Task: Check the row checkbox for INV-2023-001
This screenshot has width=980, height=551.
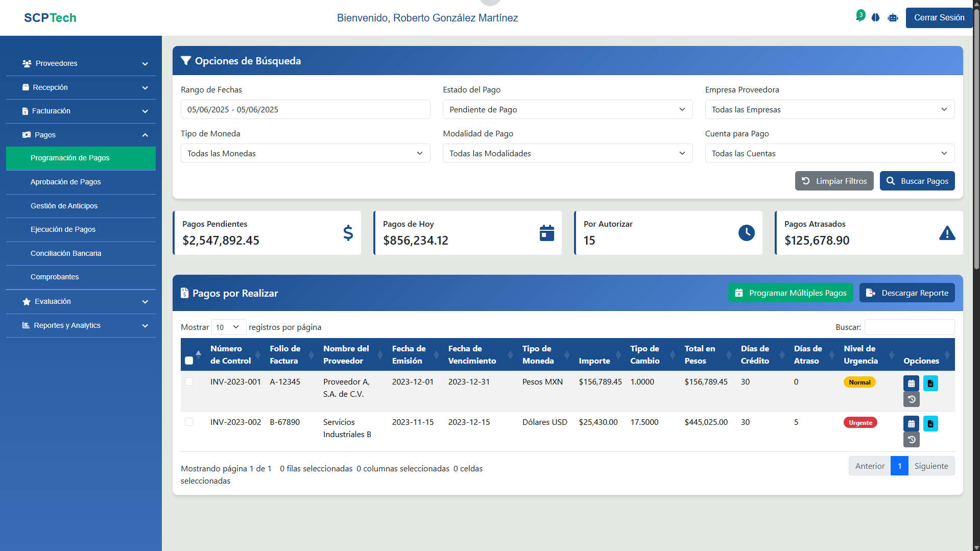Action: pyautogui.click(x=189, y=381)
